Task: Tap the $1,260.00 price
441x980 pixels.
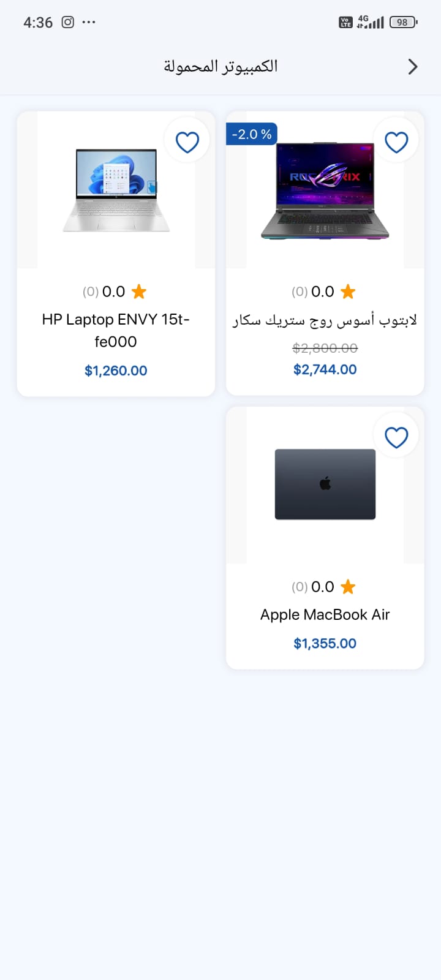Action: [x=116, y=371]
